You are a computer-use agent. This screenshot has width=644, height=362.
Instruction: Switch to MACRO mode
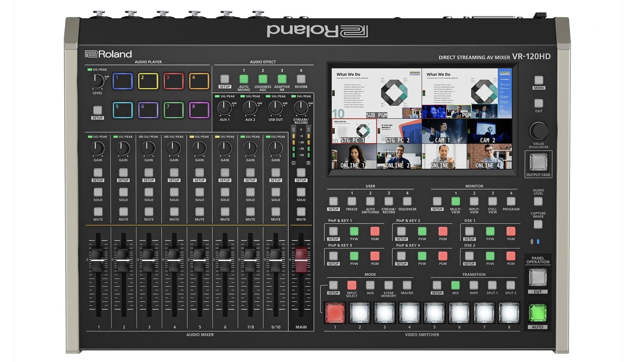coord(407,285)
